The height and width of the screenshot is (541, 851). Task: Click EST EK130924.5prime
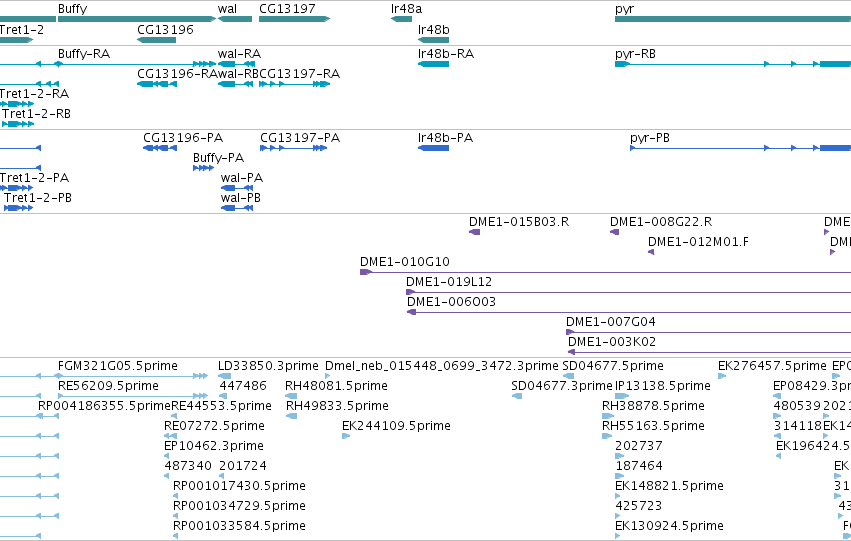click(x=618, y=537)
